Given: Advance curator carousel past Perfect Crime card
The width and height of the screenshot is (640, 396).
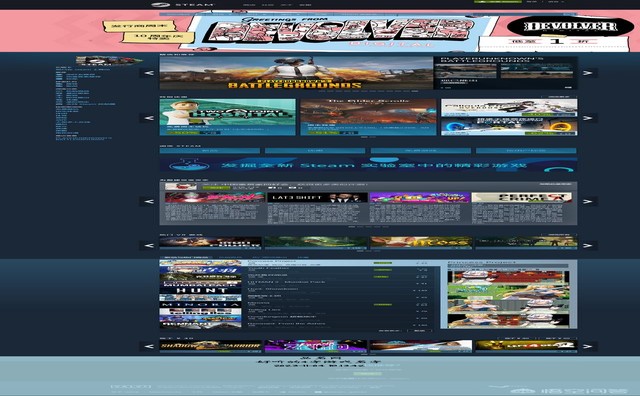Looking at the screenshot, I should click(x=587, y=201).
